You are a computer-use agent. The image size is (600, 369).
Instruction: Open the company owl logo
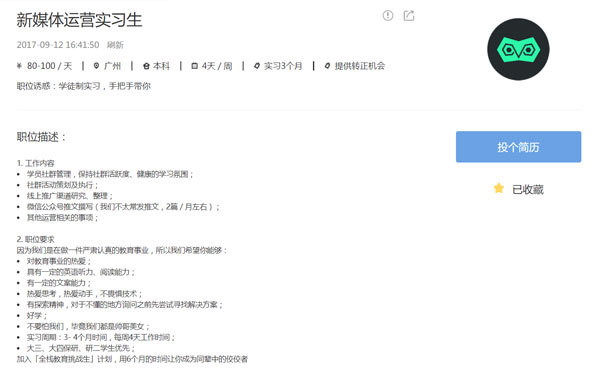click(x=518, y=49)
